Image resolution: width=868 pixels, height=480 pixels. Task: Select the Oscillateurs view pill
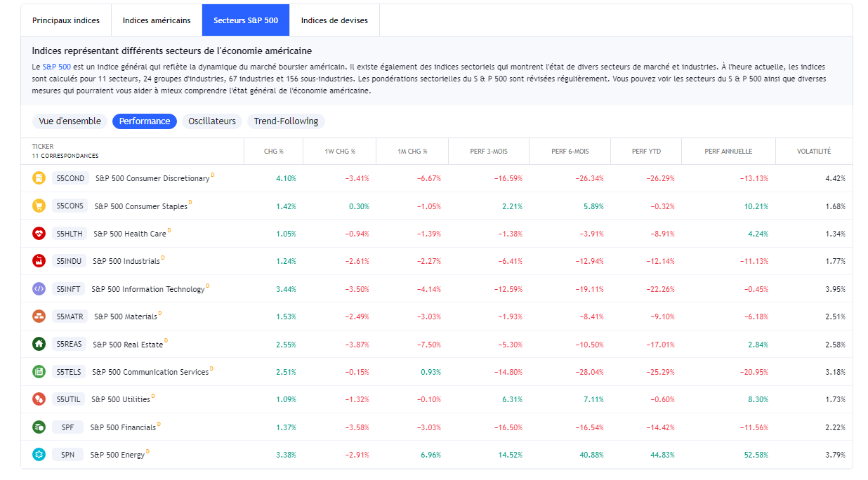click(212, 121)
